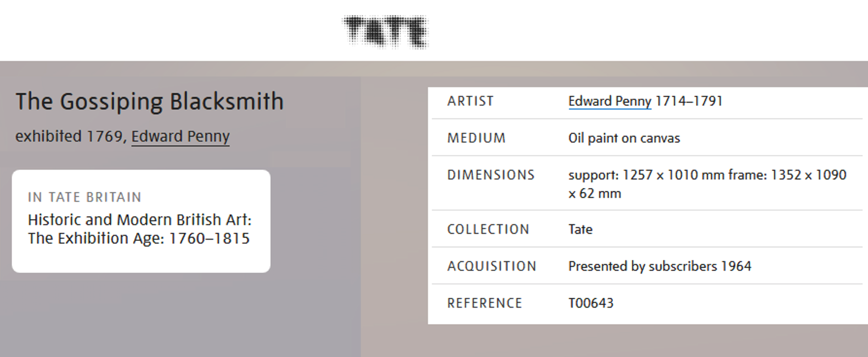Click the Acquisition row label
This screenshot has width=868, height=357.
click(492, 266)
